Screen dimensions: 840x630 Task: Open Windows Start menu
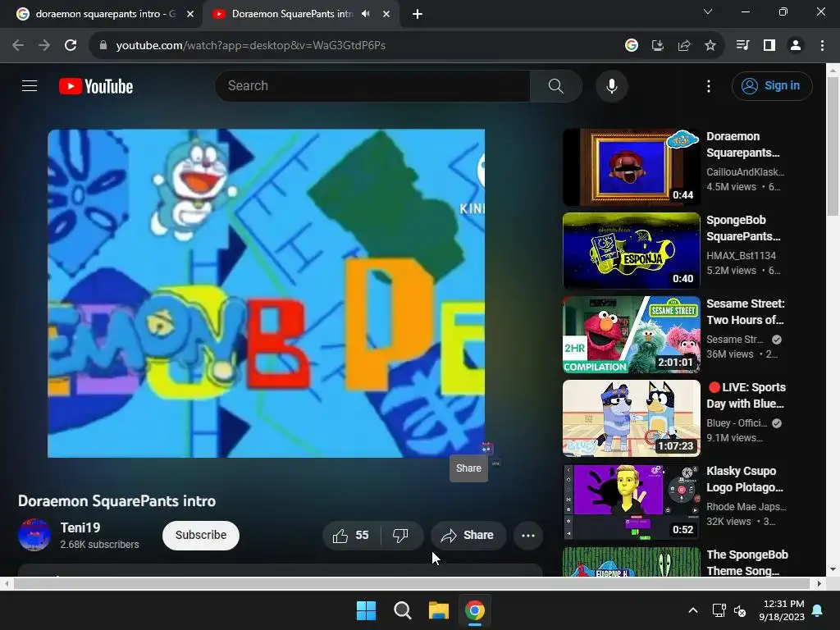pos(367,610)
